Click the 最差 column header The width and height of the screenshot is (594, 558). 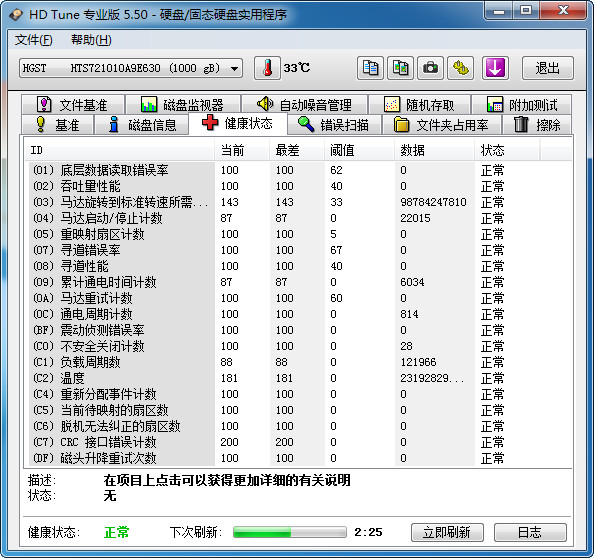tap(297, 150)
